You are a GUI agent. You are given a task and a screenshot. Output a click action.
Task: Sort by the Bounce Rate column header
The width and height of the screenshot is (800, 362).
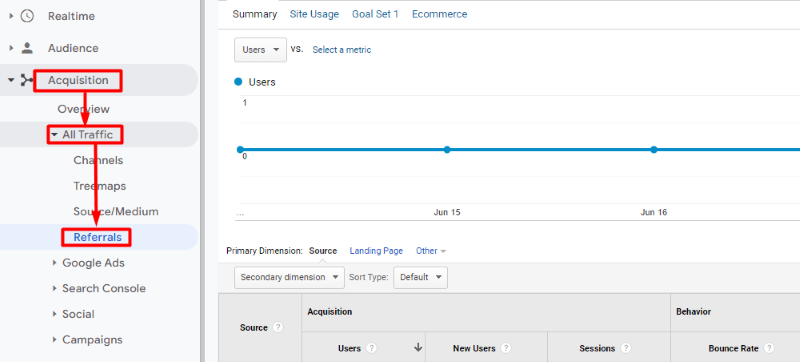coord(733,349)
